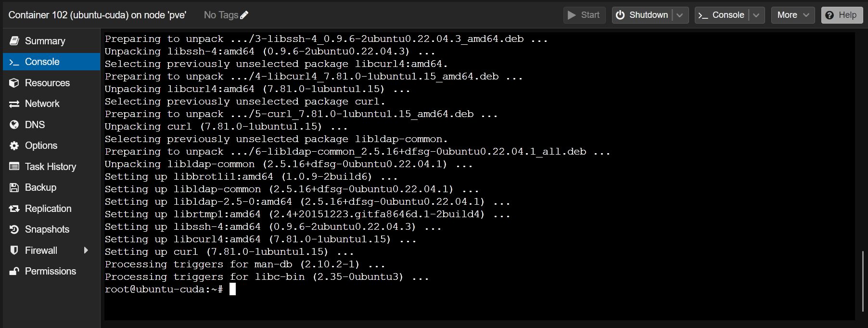Open the Shutdown dropdown arrow
The width and height of the screenshot is (868, 328).
tap(680, 15)
